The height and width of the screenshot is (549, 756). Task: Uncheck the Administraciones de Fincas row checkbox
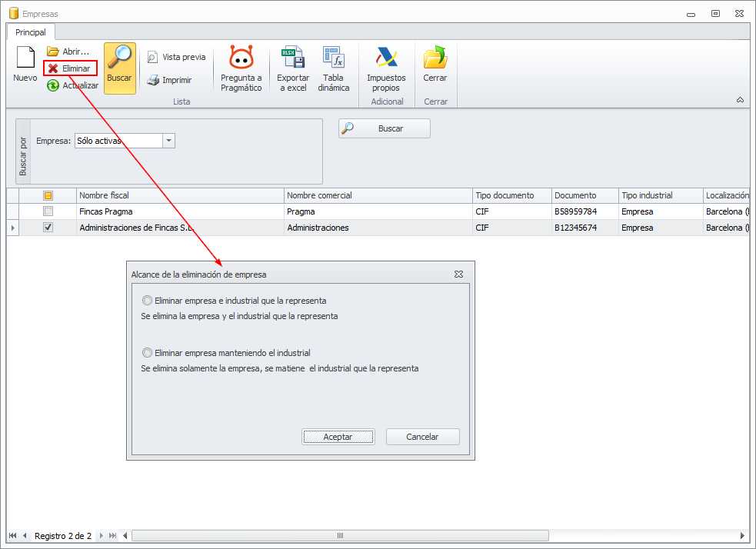(x=48, y=227)
